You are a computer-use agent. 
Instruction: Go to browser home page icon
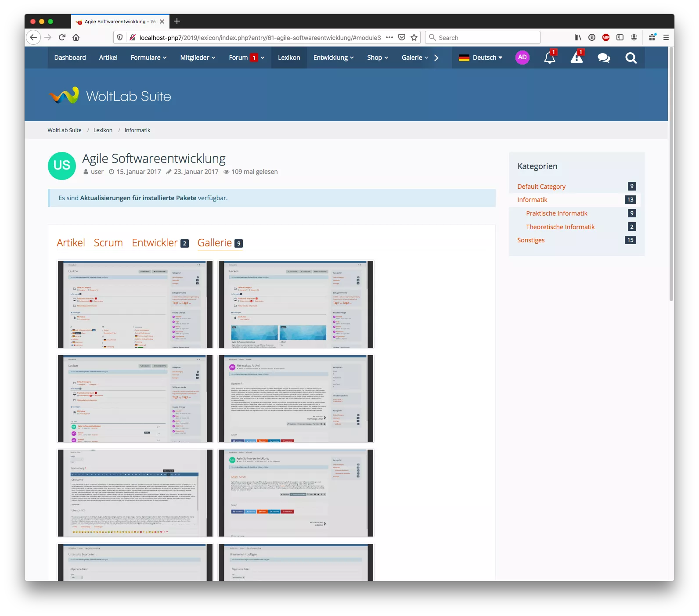tap(76, 38)
